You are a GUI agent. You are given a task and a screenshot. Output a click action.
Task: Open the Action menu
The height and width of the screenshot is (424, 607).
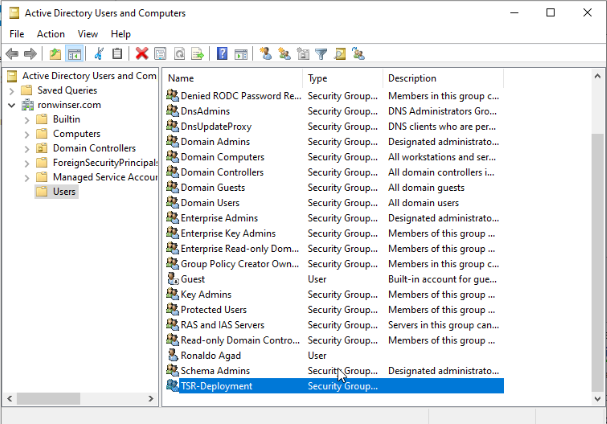point(51,34)
